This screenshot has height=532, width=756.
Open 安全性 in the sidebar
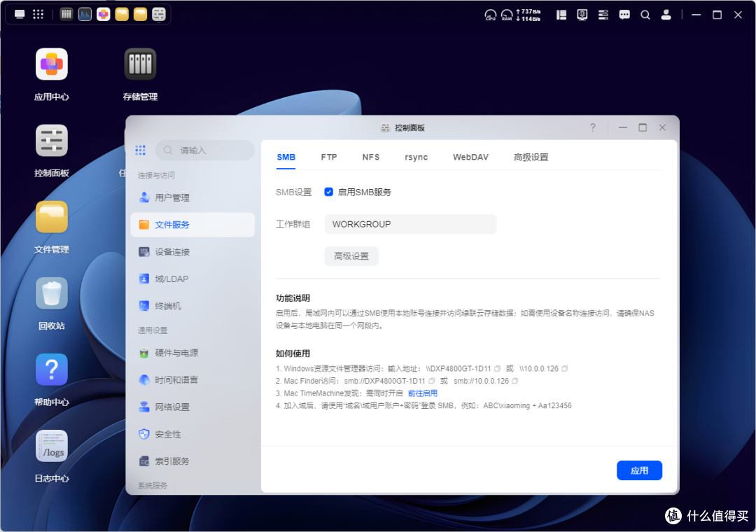(x=192, y=434)
